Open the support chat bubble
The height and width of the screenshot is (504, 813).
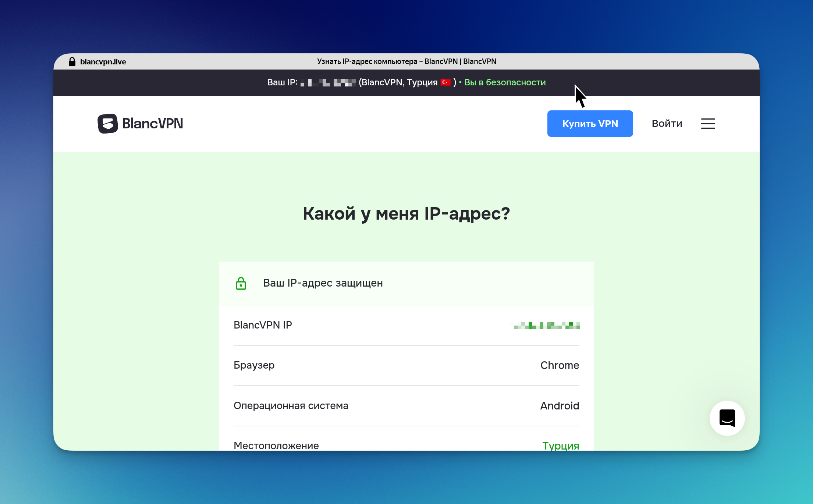[727, 418]
